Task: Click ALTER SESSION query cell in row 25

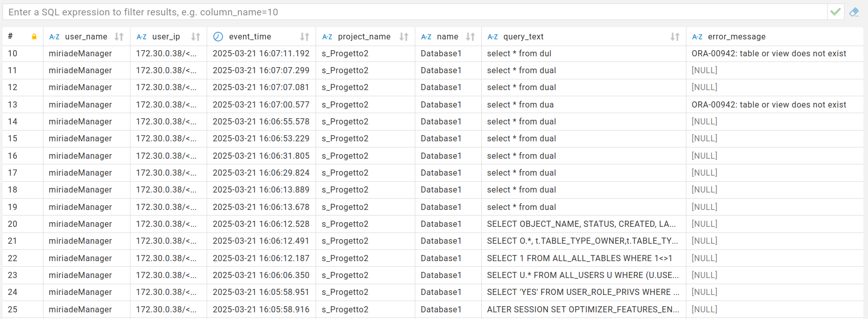Action: (583, 310)
